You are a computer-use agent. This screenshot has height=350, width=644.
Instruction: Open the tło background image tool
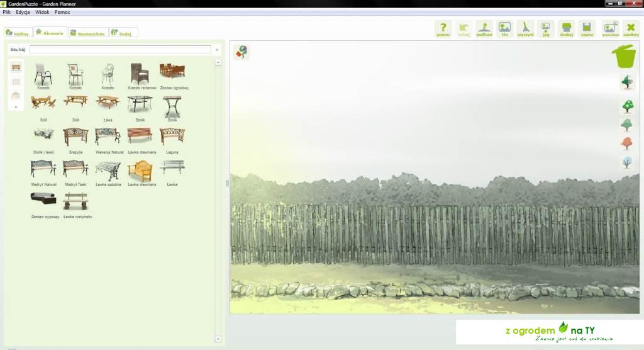pos(504,28)
